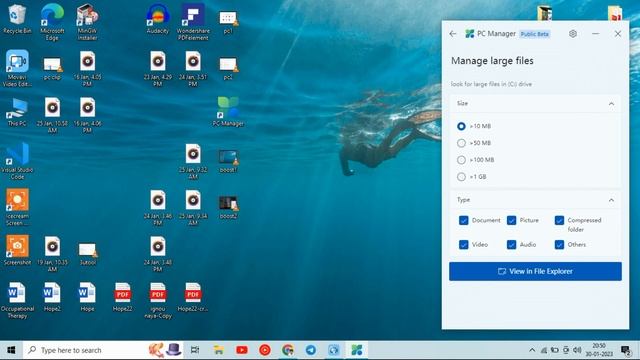The height and width of the screenshot is (360, 640).
Task: Select the Jutool file icon
Action: tap(87, 254)
